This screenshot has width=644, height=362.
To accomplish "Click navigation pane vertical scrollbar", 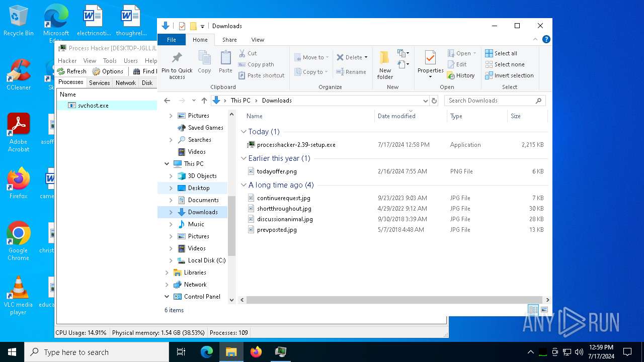I will 231,226.
